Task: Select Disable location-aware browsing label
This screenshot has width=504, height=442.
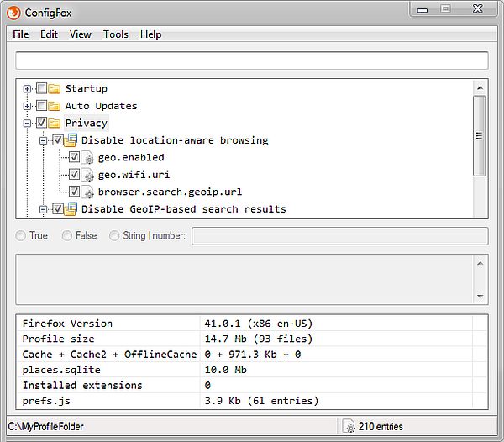Action: [x=175, y=140]
